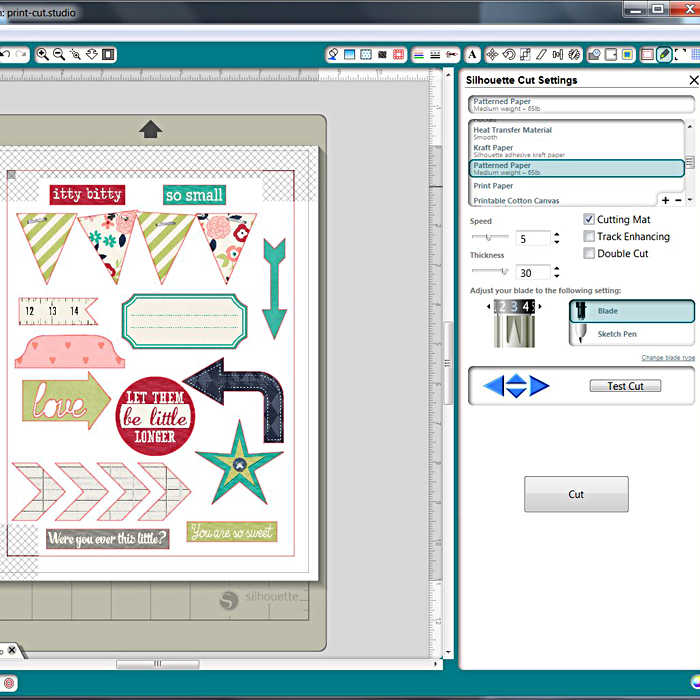Open the Replicate window icon
This screenshot has width=700, height=700.
click(x=574, y=54)
